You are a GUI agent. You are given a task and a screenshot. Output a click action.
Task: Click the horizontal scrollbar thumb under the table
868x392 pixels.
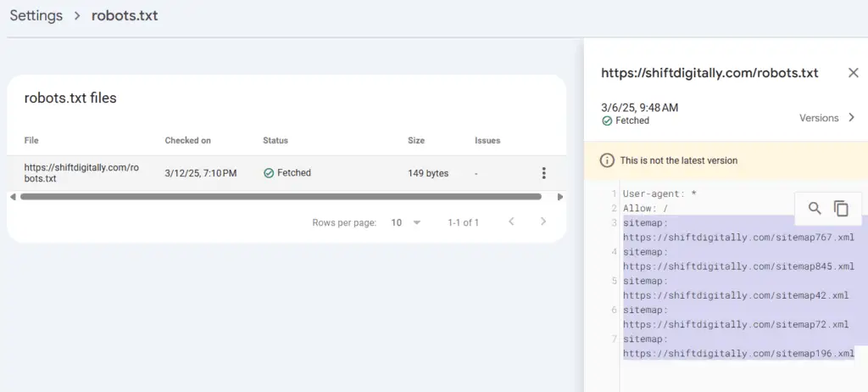coord(281,197)
